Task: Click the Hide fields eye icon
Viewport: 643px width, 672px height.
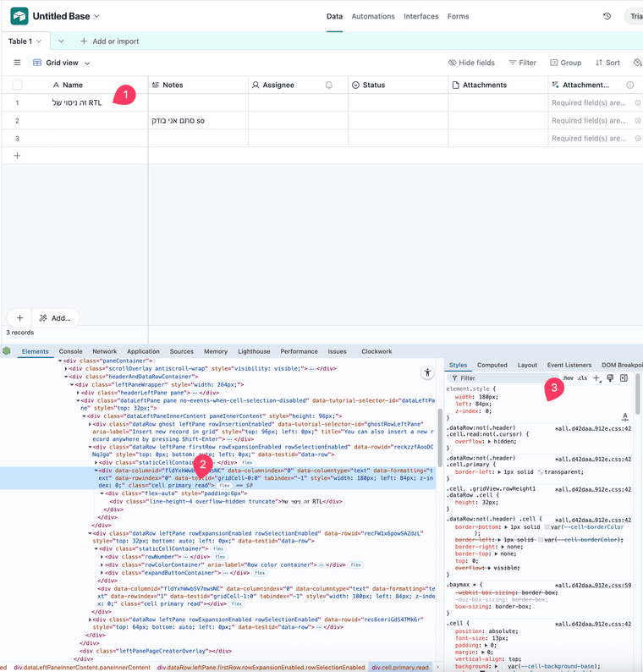Action: point(453,63)
